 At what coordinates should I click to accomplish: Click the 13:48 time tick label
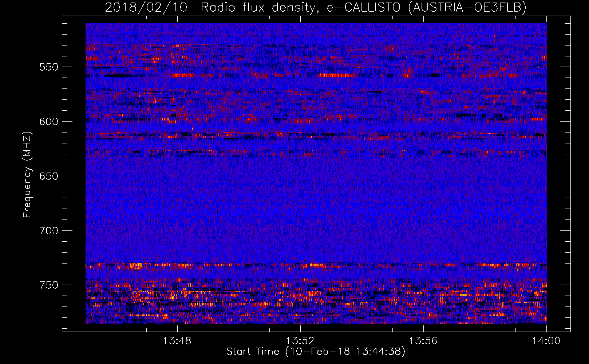point(177,341)
